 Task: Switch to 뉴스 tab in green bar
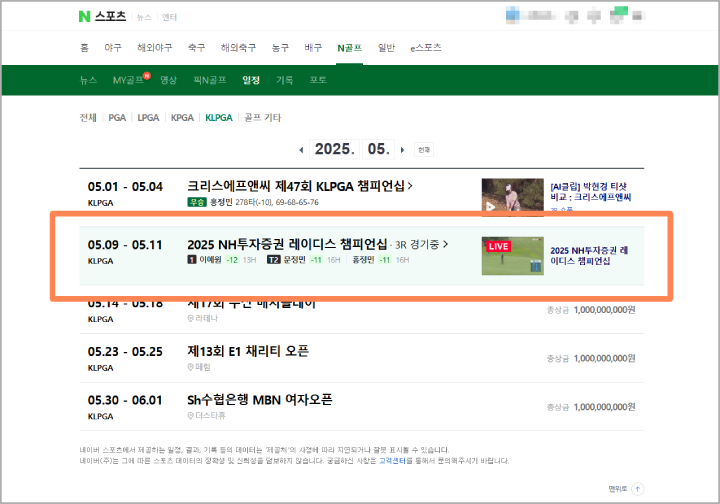(88, 80)
